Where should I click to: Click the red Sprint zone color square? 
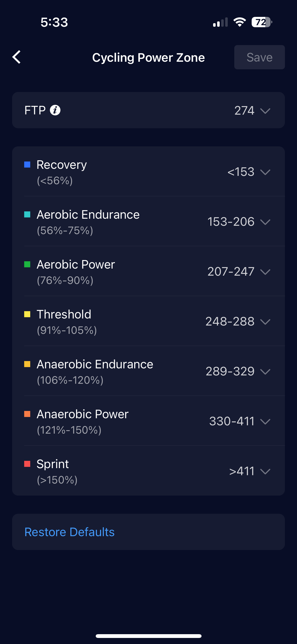pos(27,464)
